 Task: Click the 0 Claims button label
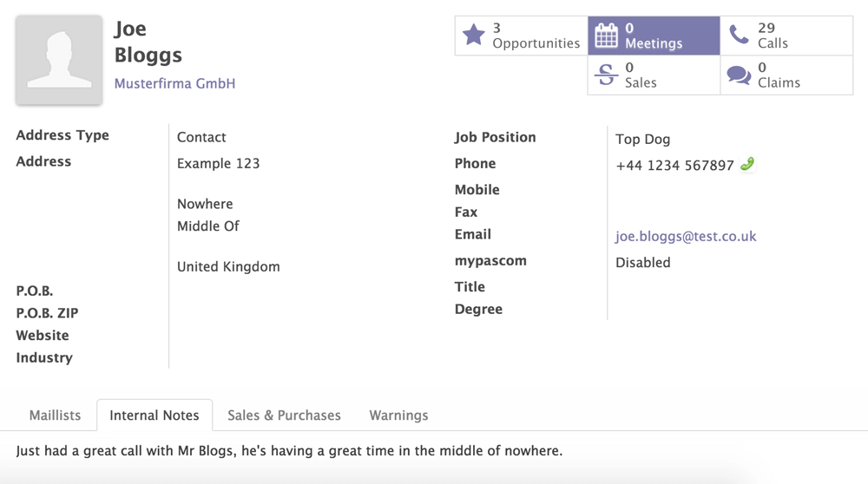pyautogui.click(x=779, y=75)
